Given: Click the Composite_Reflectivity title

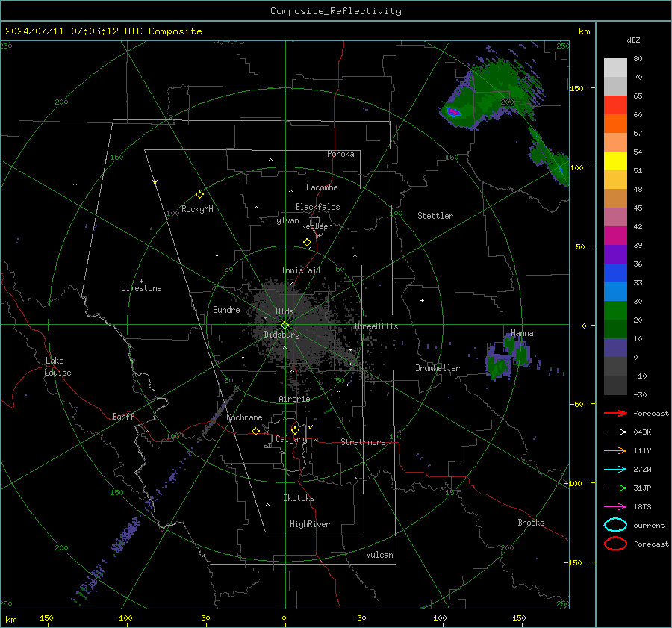Looking at the screenshot, I should (x=336, y=11).
